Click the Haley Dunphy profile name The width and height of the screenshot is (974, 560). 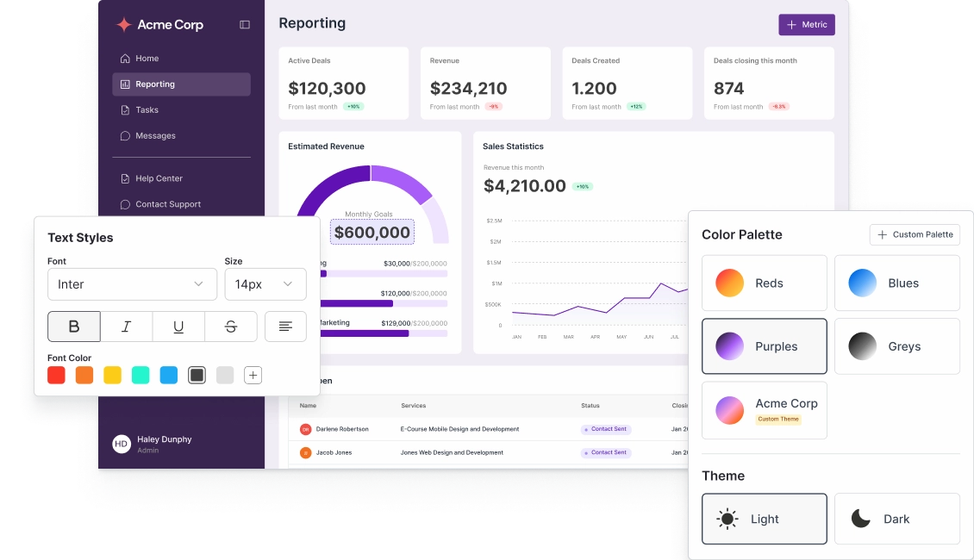tap(164, 439)
